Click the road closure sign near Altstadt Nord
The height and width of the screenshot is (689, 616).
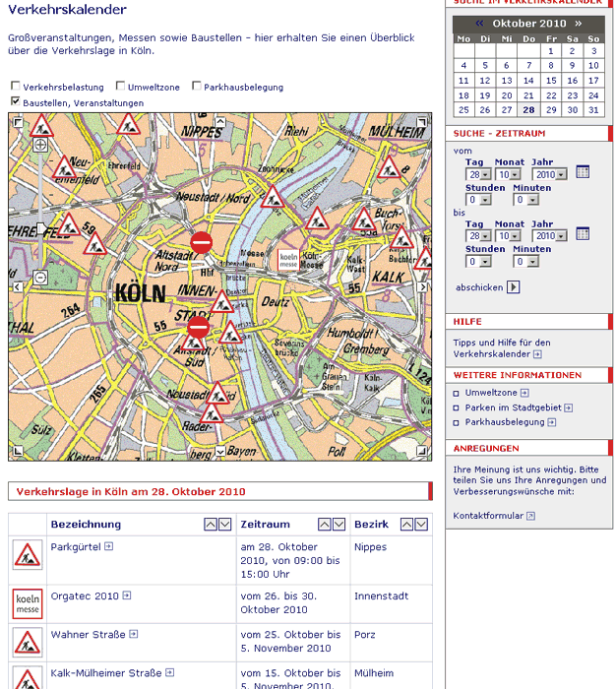pos(201,242)
